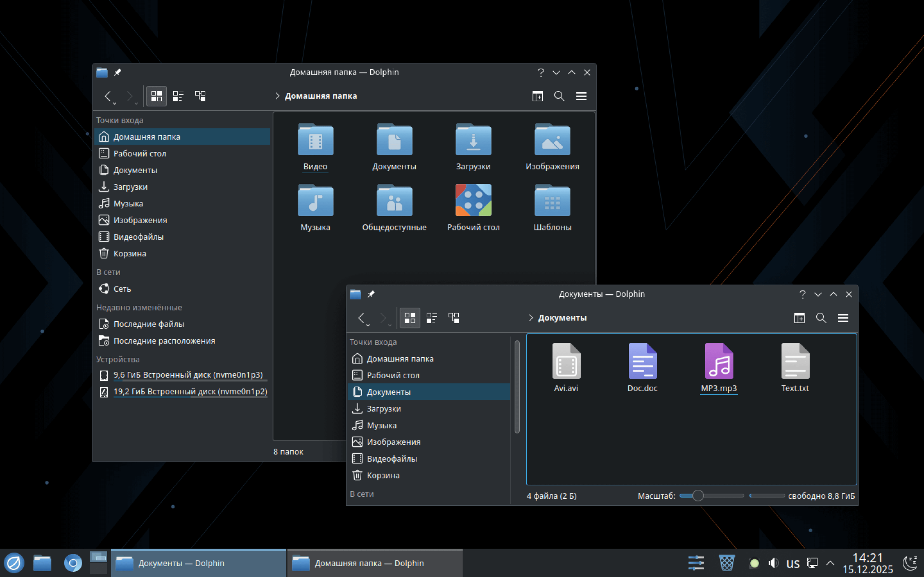This screenshot has width=924, height=577.
Task: Open Последние файлы in sidebar
Action: point(149,324)
